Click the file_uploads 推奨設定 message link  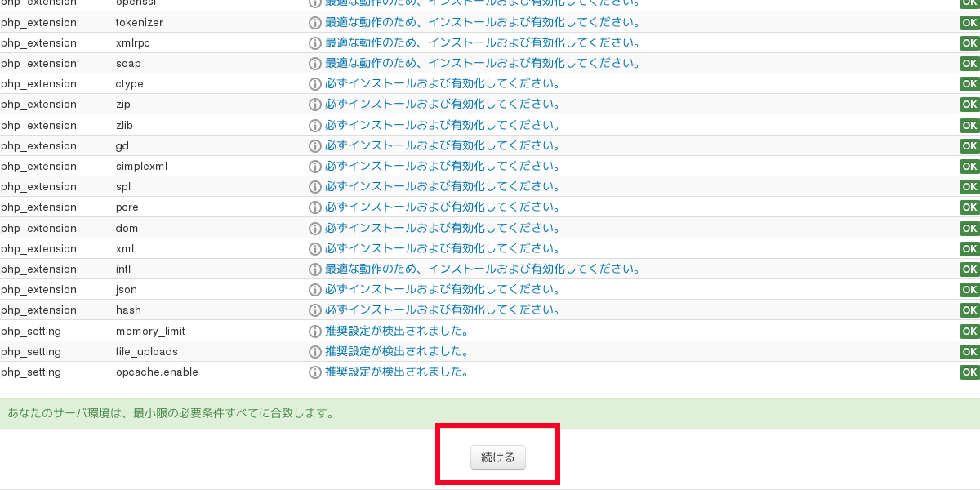coord(397,351)
